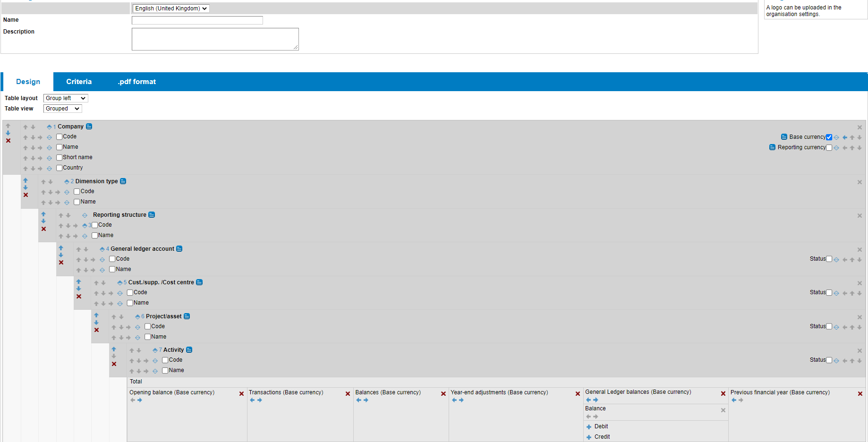The width and height of the screenshot is (868, 442).
Task: Close the Activity group with the grey X
Action: (x=859, y=351)
